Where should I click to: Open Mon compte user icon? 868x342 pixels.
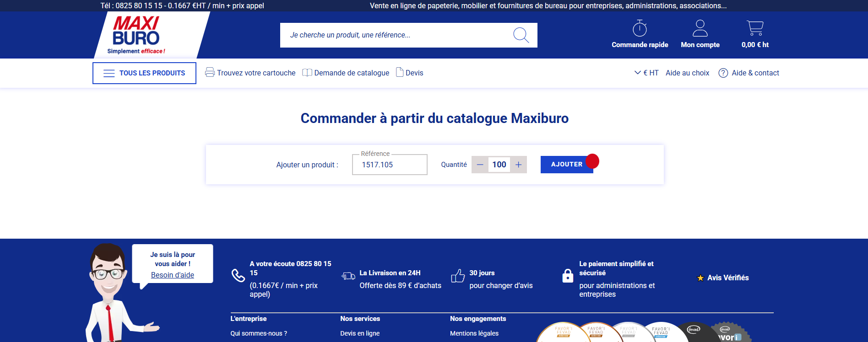point(700,28)
